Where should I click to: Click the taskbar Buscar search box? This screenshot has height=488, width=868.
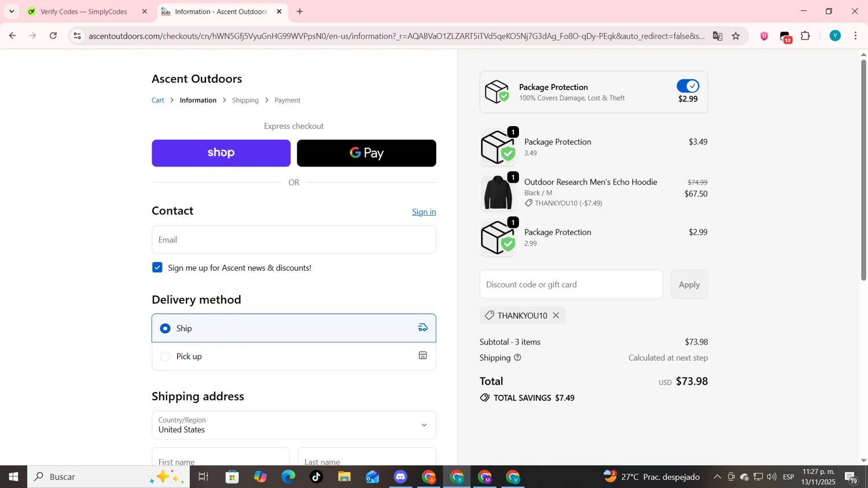coord(109,477)
